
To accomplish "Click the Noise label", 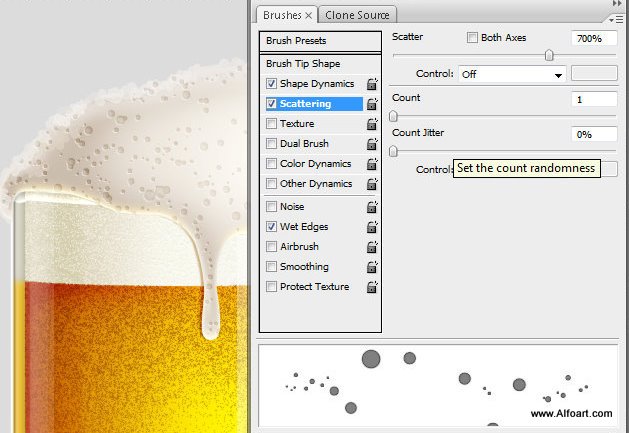I will (x=292, y=206).
